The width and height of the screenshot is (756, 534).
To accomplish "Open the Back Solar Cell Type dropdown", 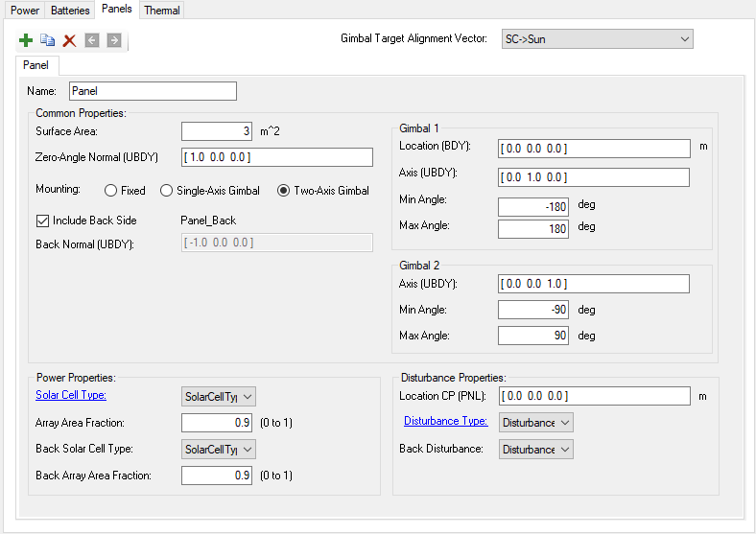I will click(219, 450).
